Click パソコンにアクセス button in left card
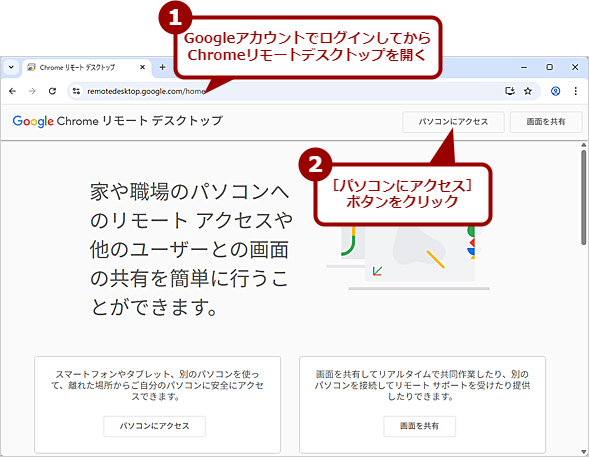The height and width of the screenshot is (457, 589). (154, 426)
